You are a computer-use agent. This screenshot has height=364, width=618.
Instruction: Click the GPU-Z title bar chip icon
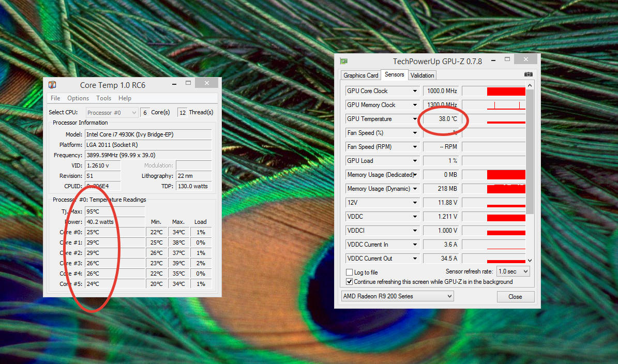(x=344, y=61)
